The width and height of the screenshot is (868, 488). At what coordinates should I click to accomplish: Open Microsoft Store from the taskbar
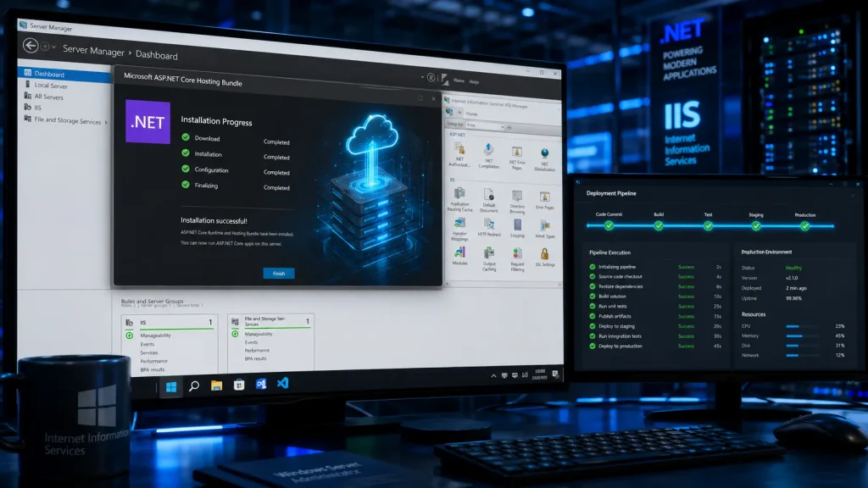(x=238, y=385)
